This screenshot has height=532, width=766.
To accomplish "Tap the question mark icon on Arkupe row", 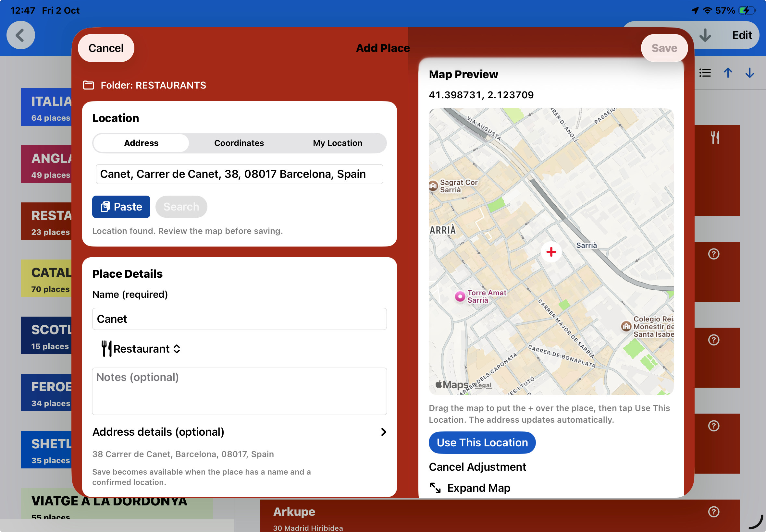I will tap(714, 512).
